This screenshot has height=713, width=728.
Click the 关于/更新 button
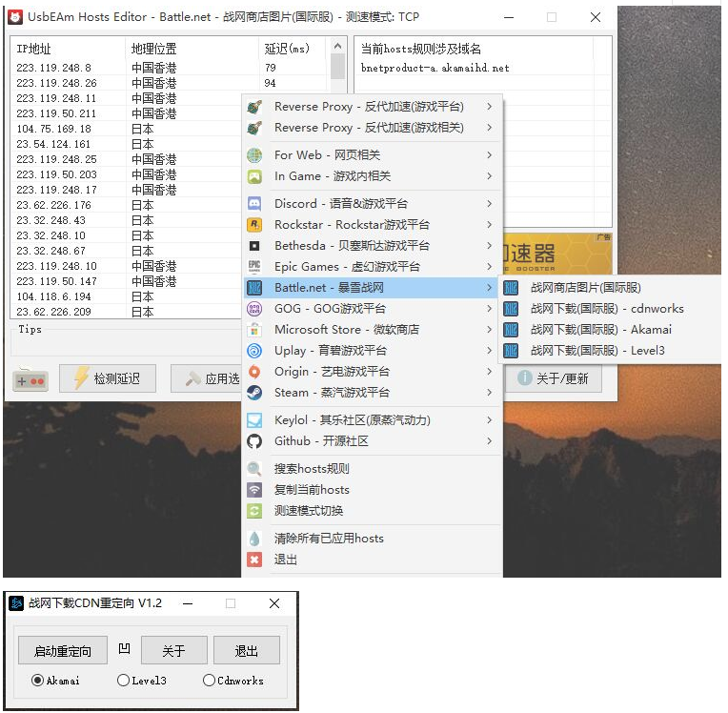pyautogui.click(x=554, y=379)
